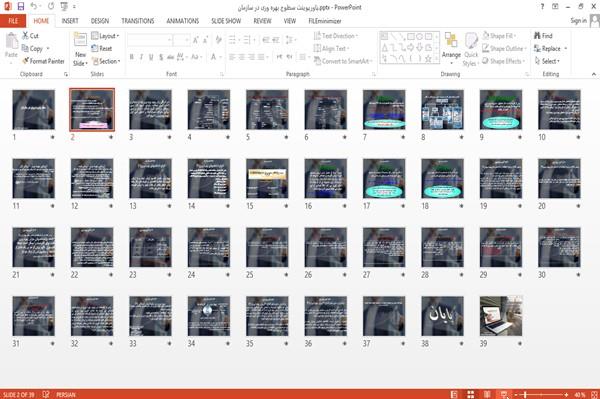Open the REVIEW tab
This screenshot has width=600, height=399.
point(262,21)
